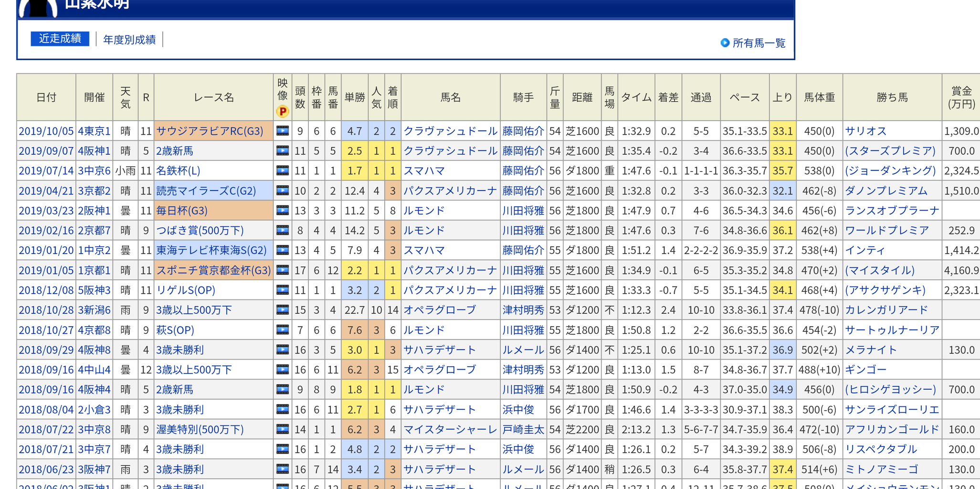Open video in 2018/09/16 2歳新馬 row
The image size is (980, 489).
tap(282, 390)
